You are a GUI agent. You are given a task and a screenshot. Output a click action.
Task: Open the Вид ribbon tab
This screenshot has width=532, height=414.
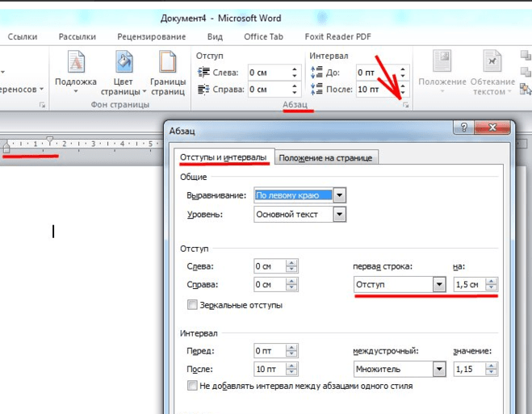[215, 36]
